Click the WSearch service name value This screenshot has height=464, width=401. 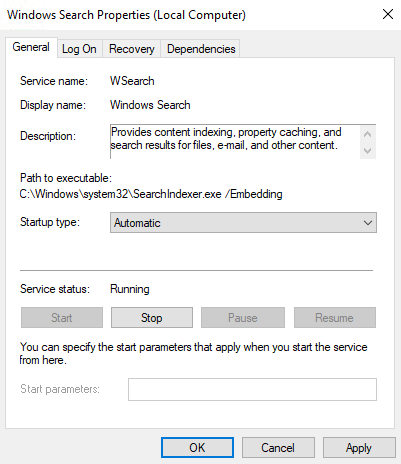[132, 81]
